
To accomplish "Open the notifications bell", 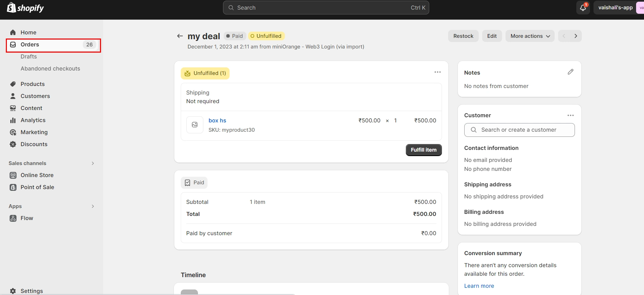I will point(583,8).
